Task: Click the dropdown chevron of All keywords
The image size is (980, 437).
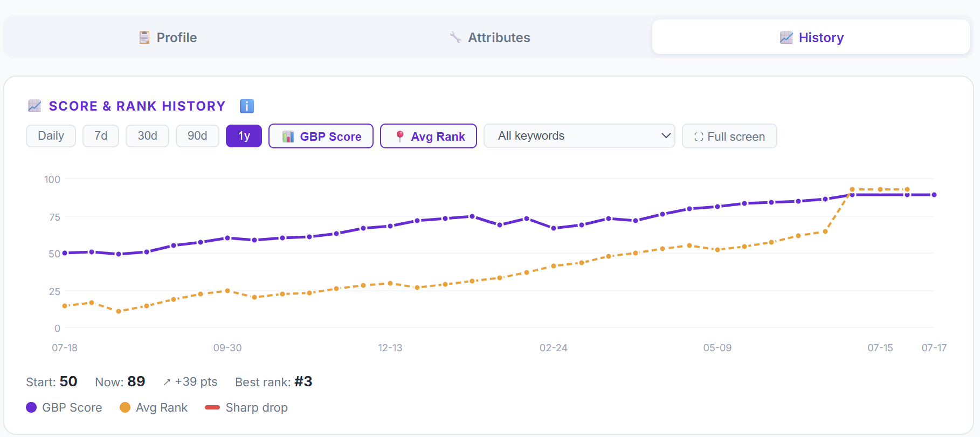Action: coord(666,136)
